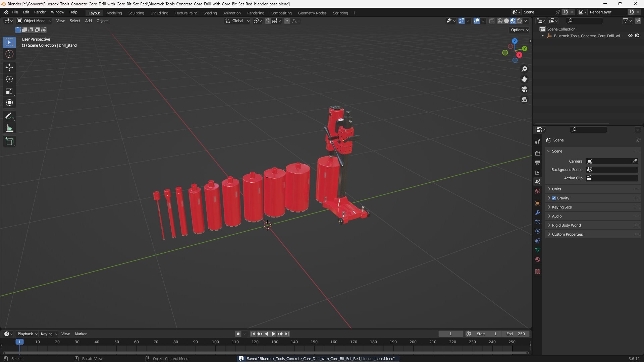The height and width of the screenshot is (362, 644).
Task: Disable the Bluerock collection render camera icon
Action: [x=637, y=36]
